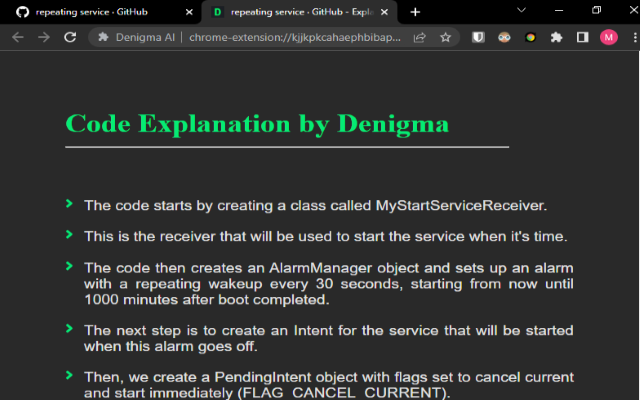Close the first GitHub tab
Image resolution: width=640 pixels, height=400 pixels.
point(189,12)
